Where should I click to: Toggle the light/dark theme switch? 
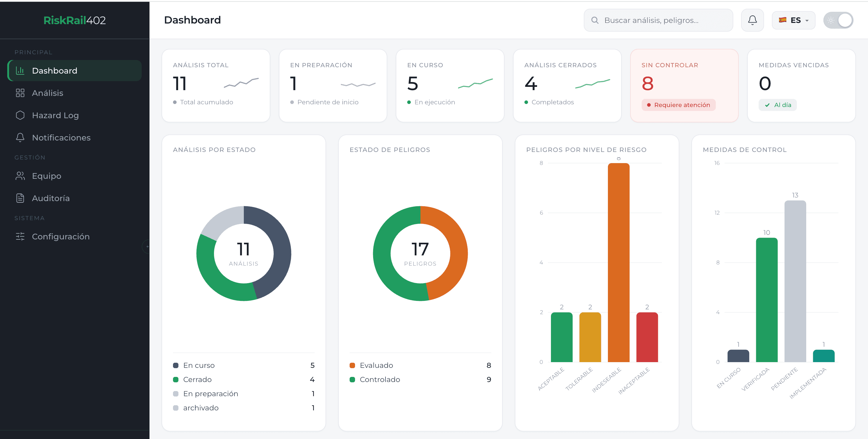click(838, 20)
